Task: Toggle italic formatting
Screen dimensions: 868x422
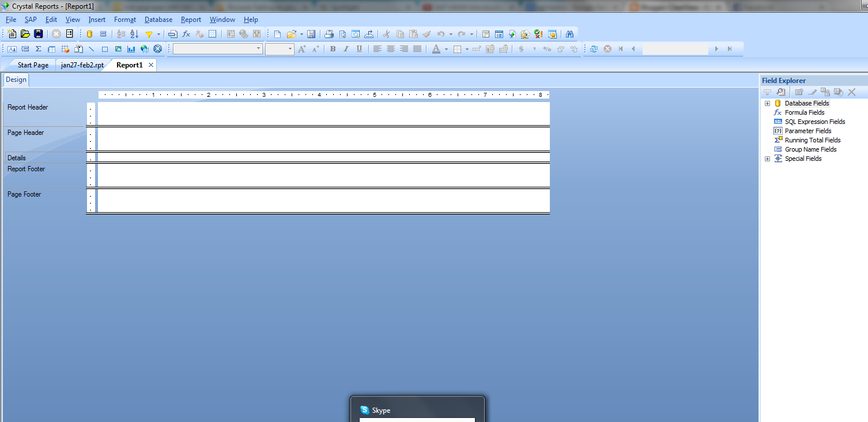Action: pos(346,49)
